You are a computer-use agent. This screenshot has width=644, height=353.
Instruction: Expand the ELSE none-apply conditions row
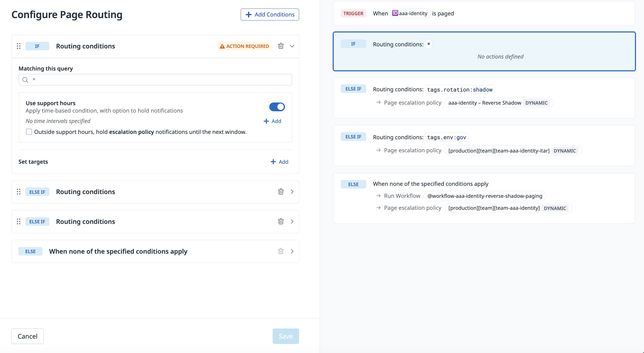[292, 251]
